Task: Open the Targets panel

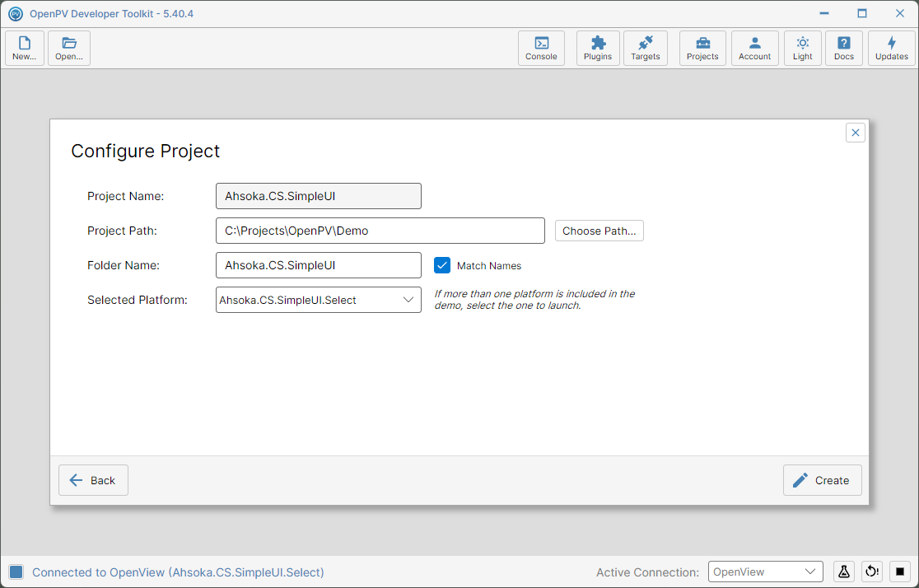Action: [x=646, y=48]
